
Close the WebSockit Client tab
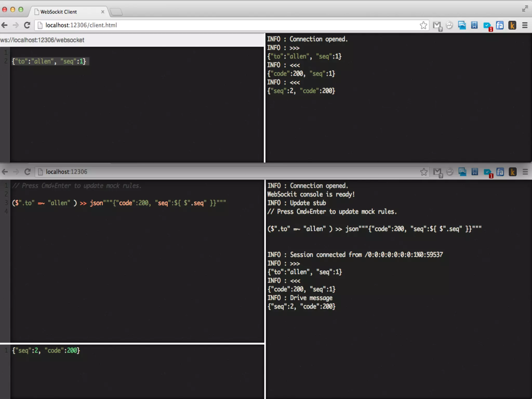[x=103, y=12]
